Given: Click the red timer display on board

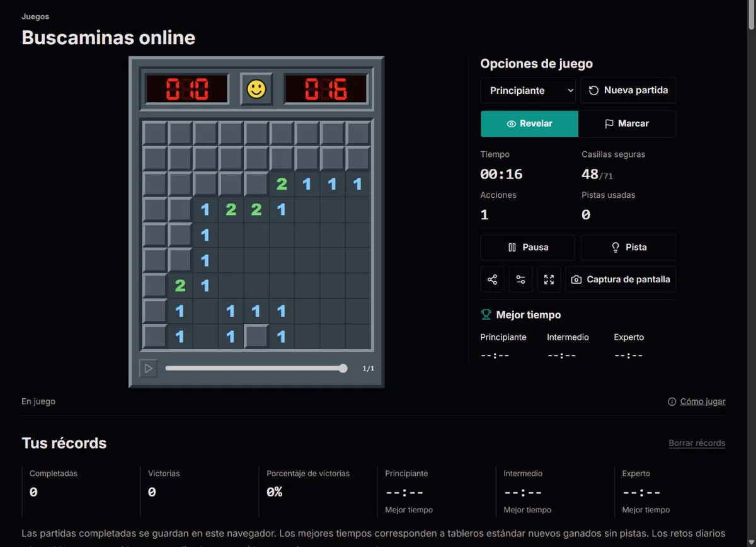Looking at the screenshot, I should pos(326,89).
